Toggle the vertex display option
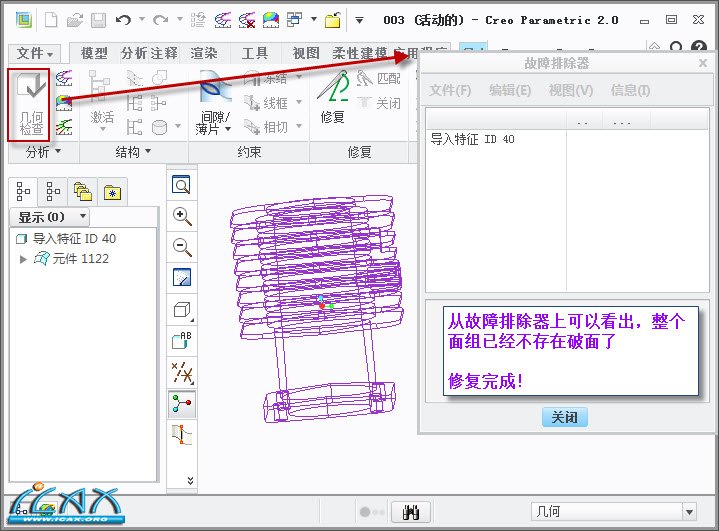This screenshot has height=531, width=719. [182, 403]
